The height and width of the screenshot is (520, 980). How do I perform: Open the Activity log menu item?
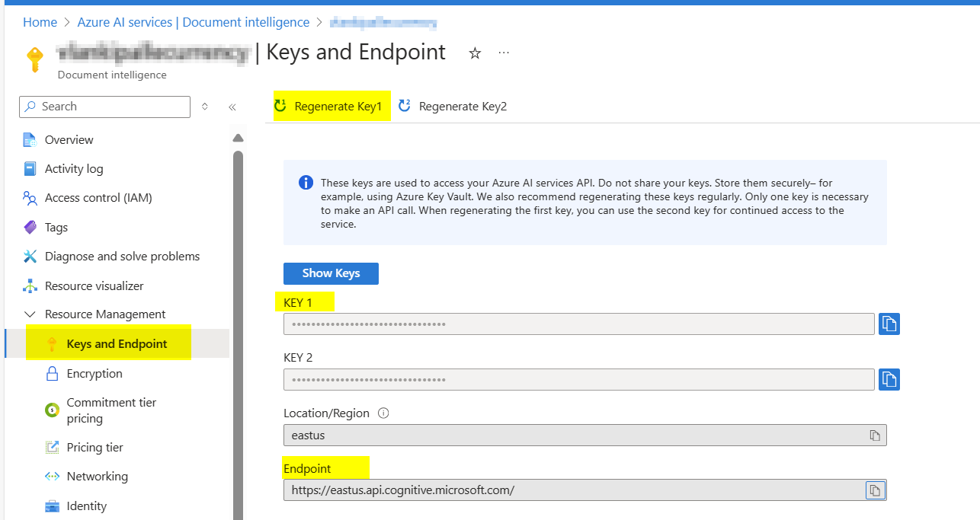74,169
